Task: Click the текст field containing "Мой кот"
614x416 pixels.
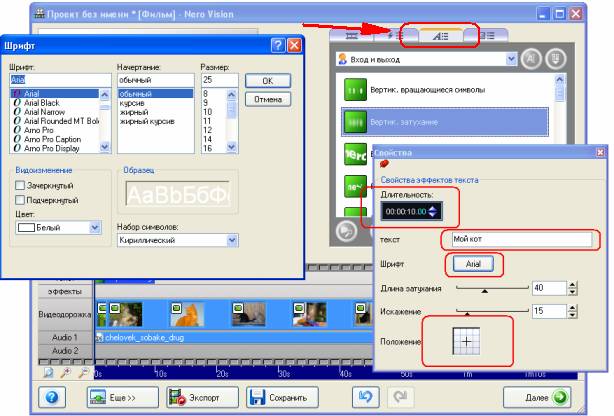Action: tap(522, 239)
